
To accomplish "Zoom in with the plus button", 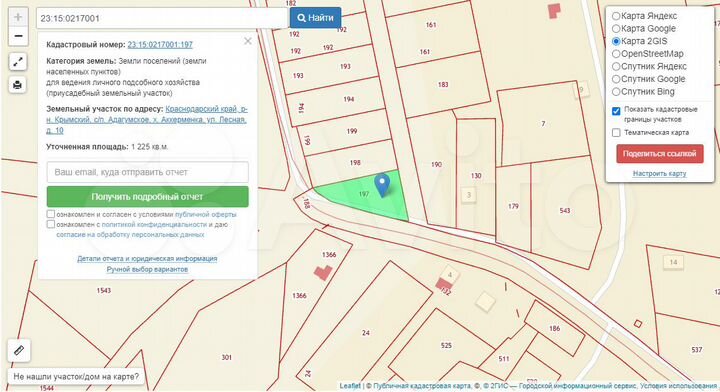I will [x=18, y=17].
